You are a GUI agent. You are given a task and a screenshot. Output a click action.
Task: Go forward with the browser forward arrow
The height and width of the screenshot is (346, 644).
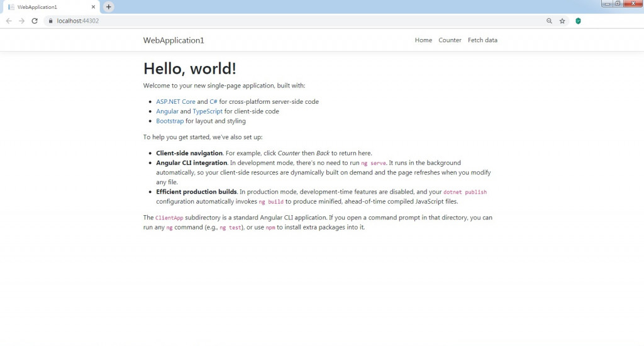[x=22, y=21]
